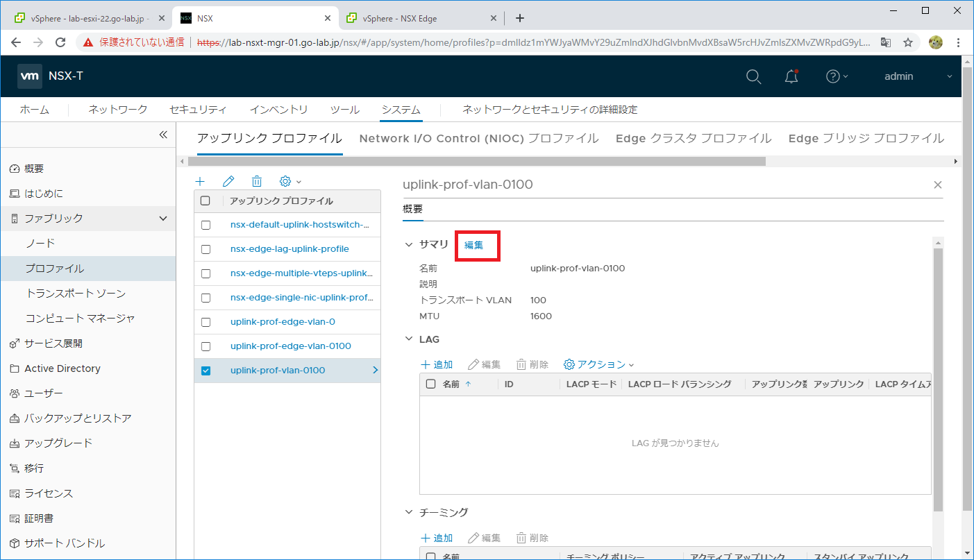Screen dimensions: 974x560
Task: Check the nsx-default-uplink-hostswitch profile checkbox
Action: (205, 225)
